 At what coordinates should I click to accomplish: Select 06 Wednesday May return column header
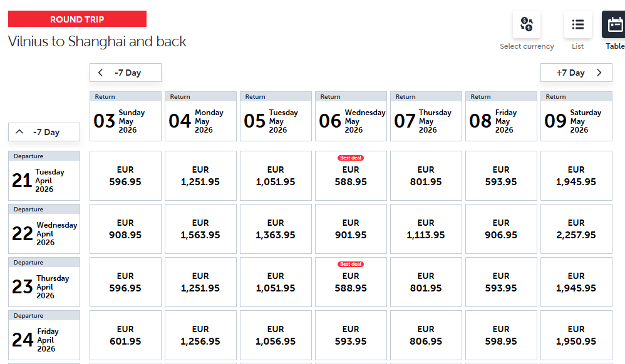(x=351, y=116)
